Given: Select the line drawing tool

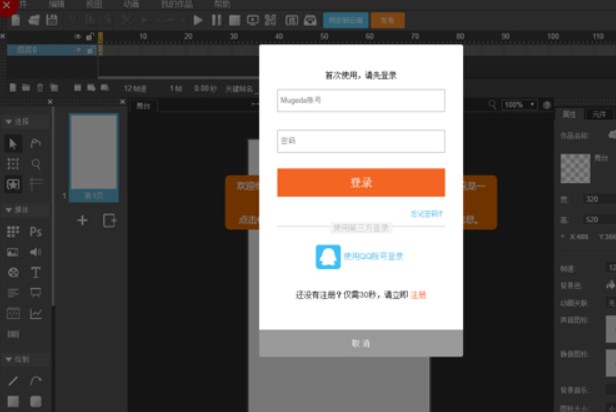Looking at the screenshot, I should coord(13,381).
